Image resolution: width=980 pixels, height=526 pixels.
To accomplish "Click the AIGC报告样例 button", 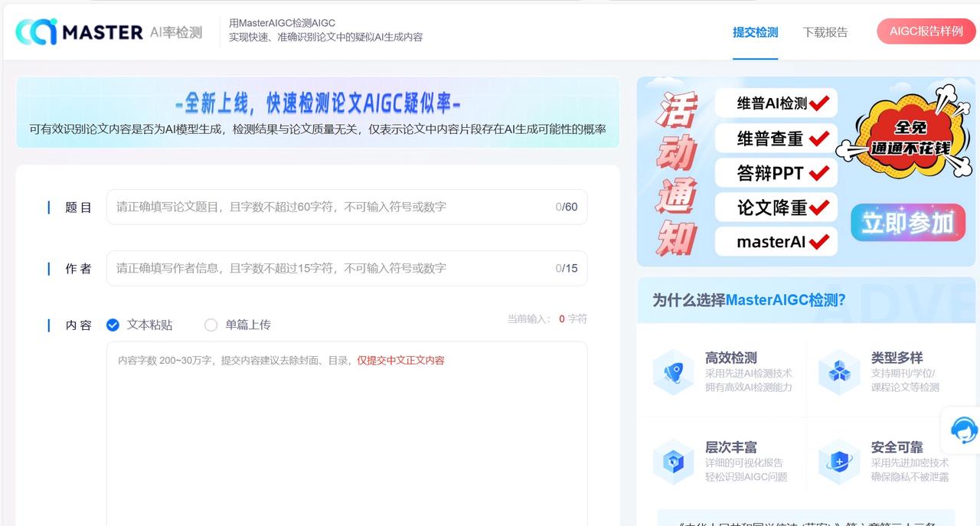I will point(926,32).
